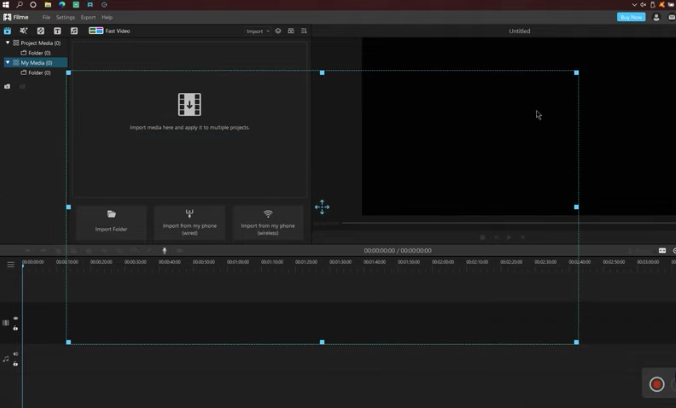Open the user account icon
This screenshot has height=408, width=676.
click(x=656, y=17)
